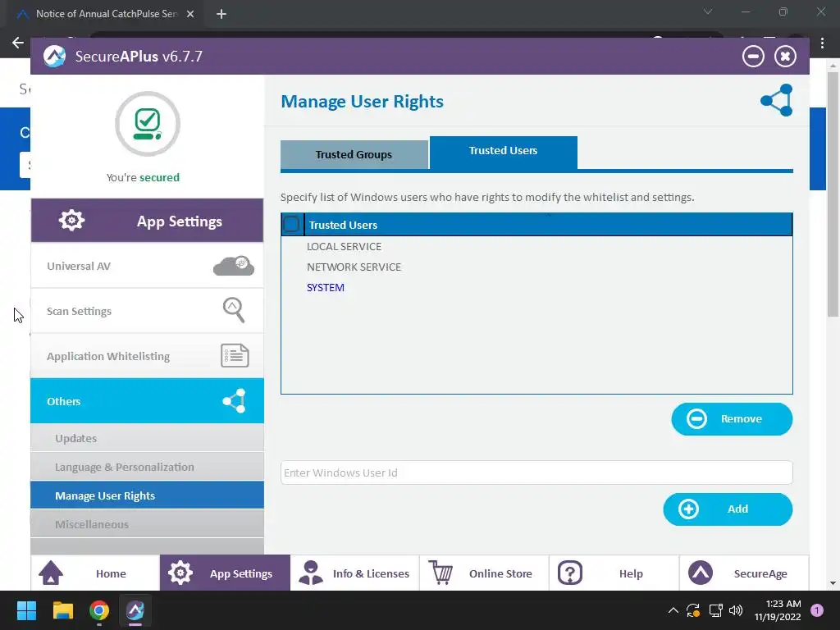Screen dimensions: 840x630
Task: Click the secured status shield icon
Action: pyautogui.click(x=148, y=124)
